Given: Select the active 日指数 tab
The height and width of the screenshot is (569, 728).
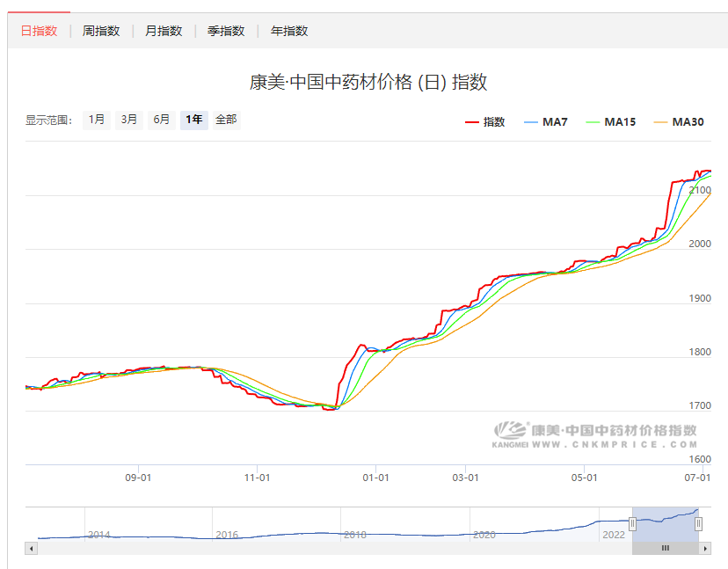Looking at the screenshot, I should 39,31.
